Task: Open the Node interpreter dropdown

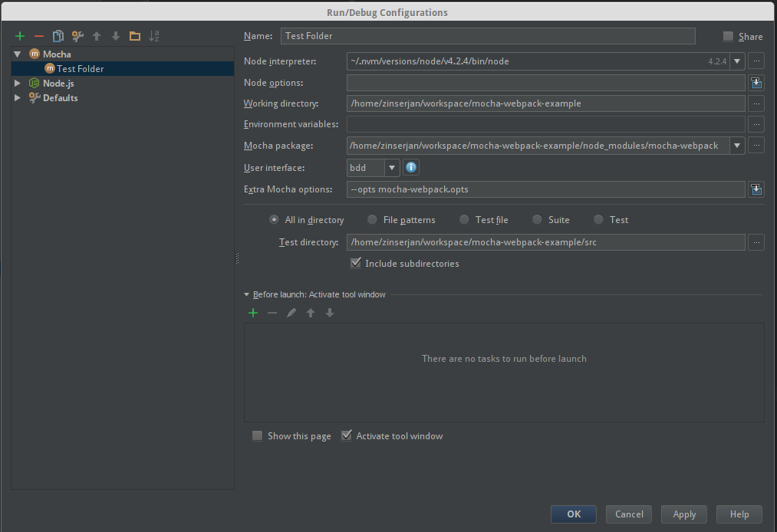Action: [737, 61]
